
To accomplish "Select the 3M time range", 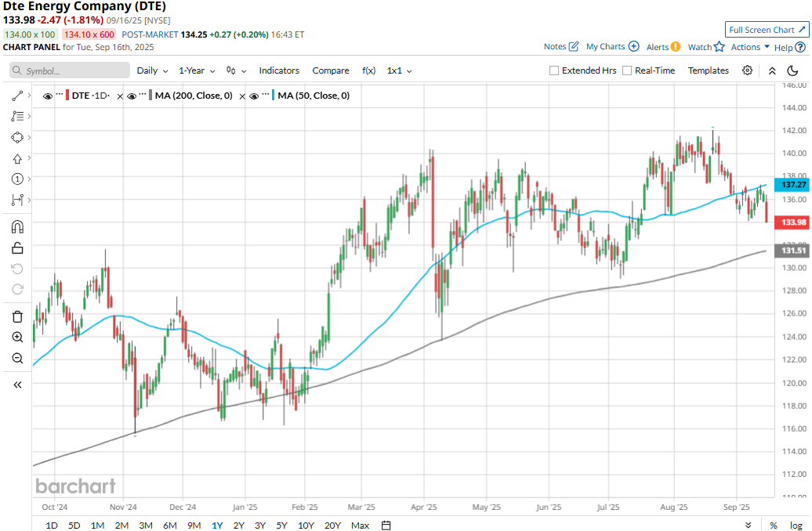I will [x=146, y=526].
